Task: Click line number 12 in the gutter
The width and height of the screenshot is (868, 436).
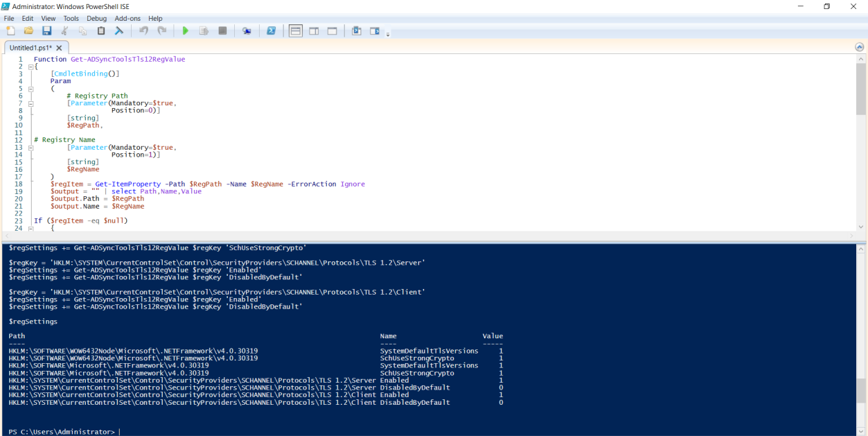Action: coord(19,140)
